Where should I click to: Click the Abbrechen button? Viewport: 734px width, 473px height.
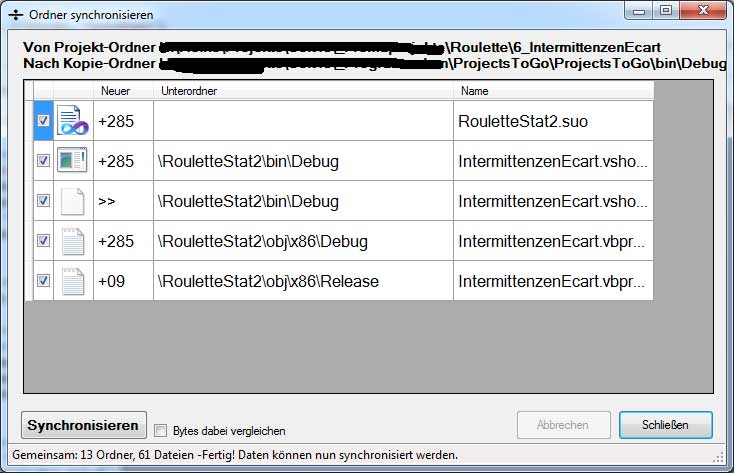563,425
